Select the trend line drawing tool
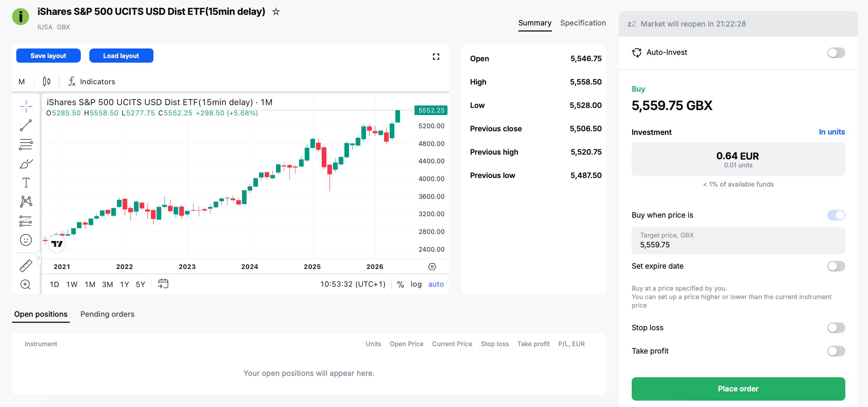Screen dimensions: 868x407 tap(26, 125)
